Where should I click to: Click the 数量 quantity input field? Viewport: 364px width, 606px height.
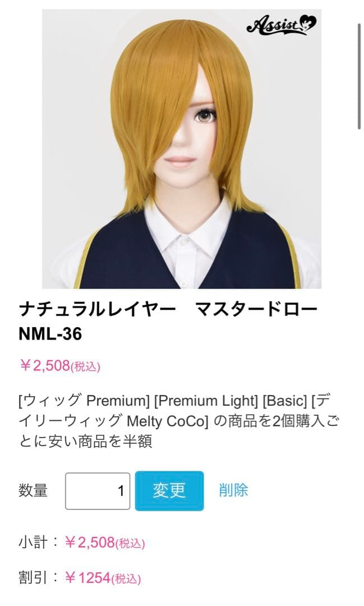(98, 491)
